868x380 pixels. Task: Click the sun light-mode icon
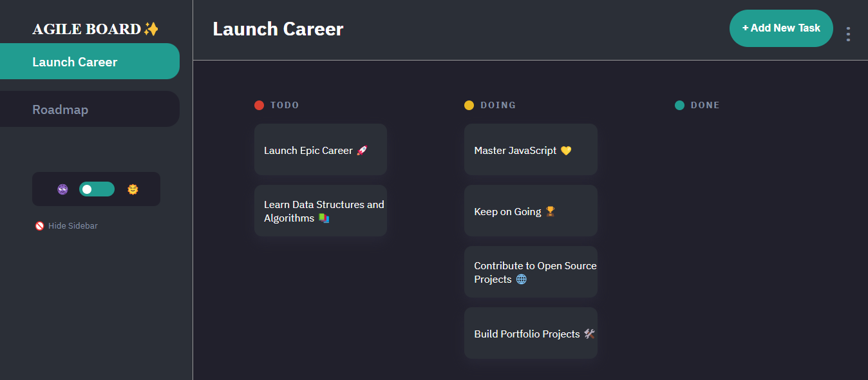tap(133, 189)
